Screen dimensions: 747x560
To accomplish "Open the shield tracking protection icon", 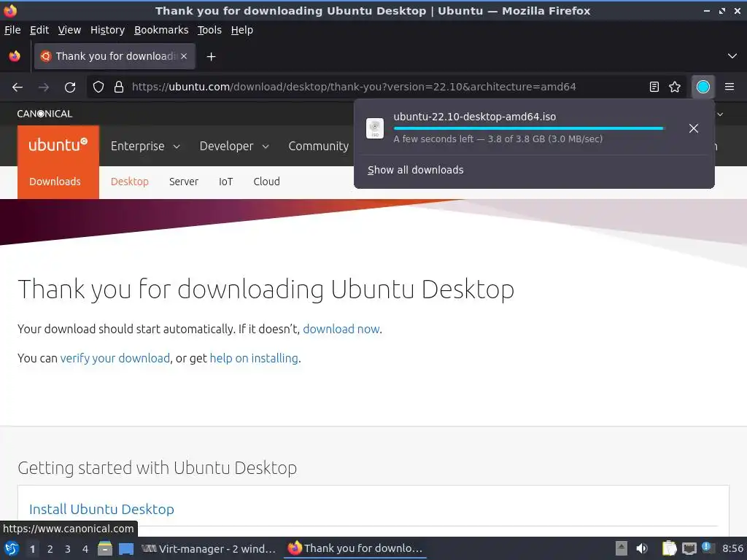I will (x=98, y=87).
